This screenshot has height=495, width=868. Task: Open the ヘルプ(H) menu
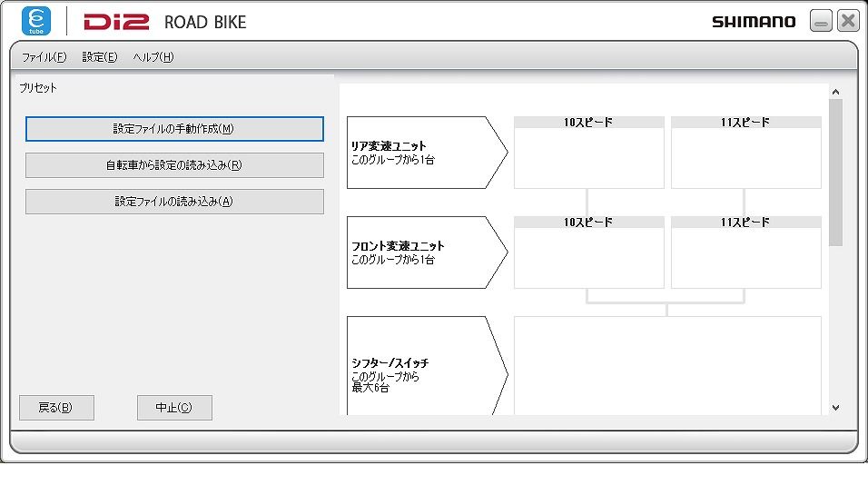point(153,57)
